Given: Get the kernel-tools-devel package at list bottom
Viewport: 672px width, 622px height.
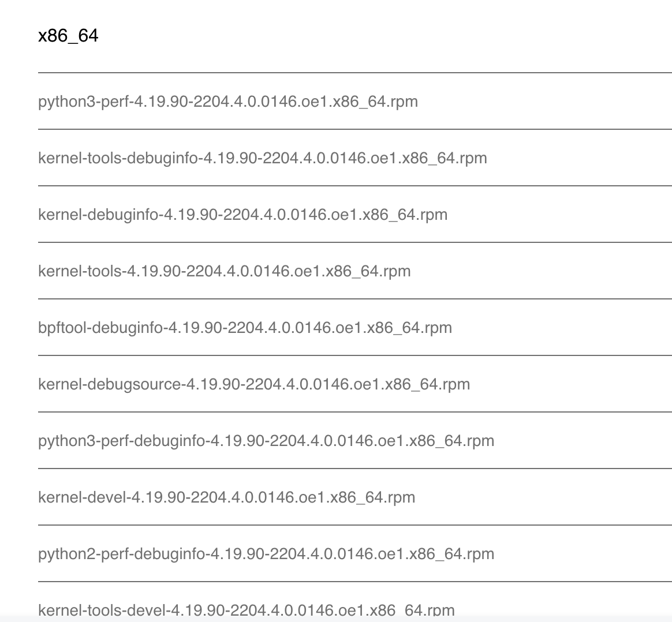Looking at the screenshot, I should 246,610.
